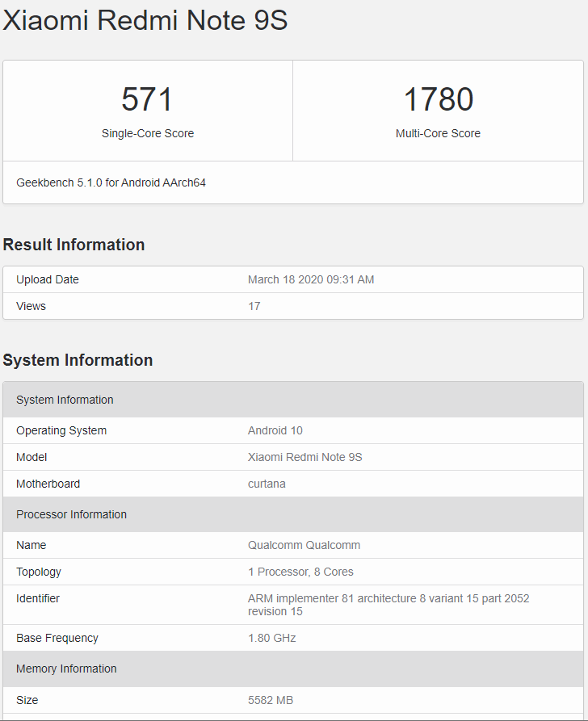This screenshot has height=721, width=588.
Task: Select the views count 17
Action: 254,306
